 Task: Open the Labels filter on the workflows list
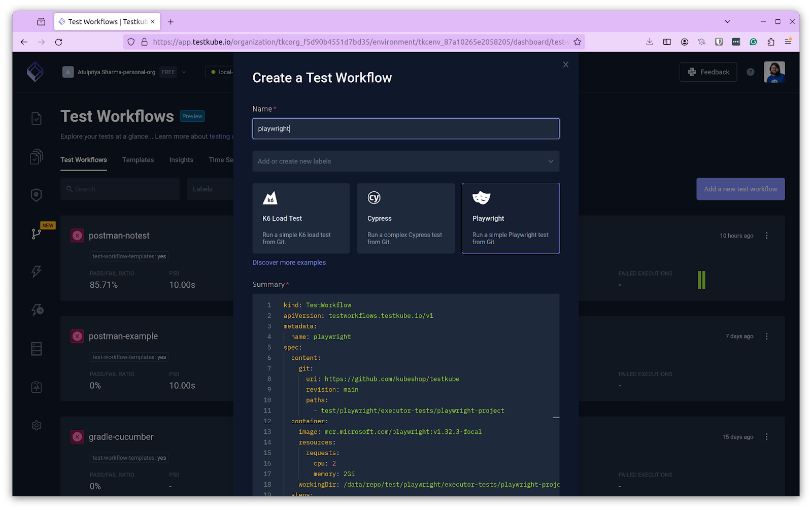(210, 189)
